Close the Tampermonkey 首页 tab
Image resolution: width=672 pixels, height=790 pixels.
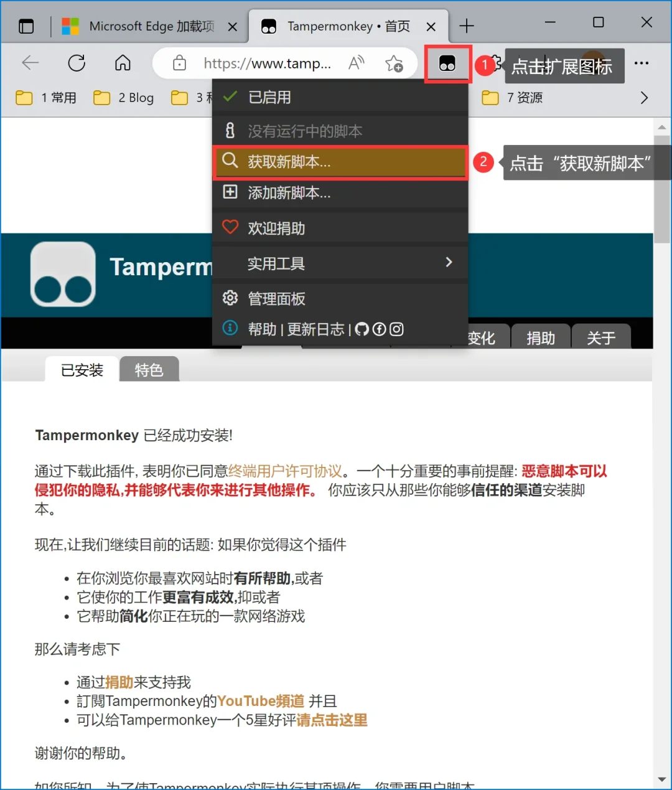[x=431, y=27]
